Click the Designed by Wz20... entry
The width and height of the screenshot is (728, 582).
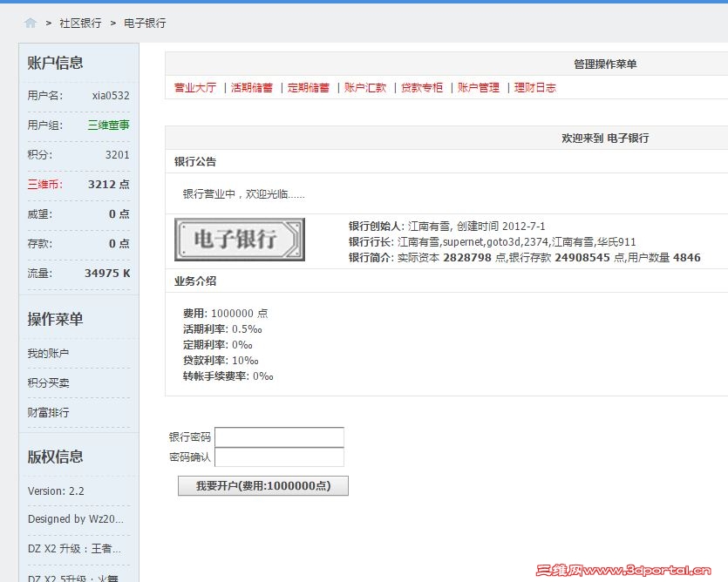pos(76,519)
